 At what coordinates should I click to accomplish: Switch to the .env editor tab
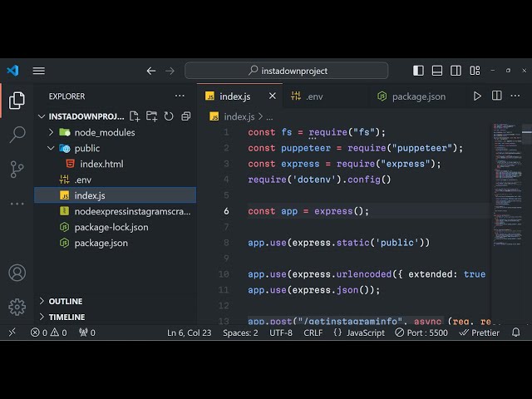pos(313,96)
